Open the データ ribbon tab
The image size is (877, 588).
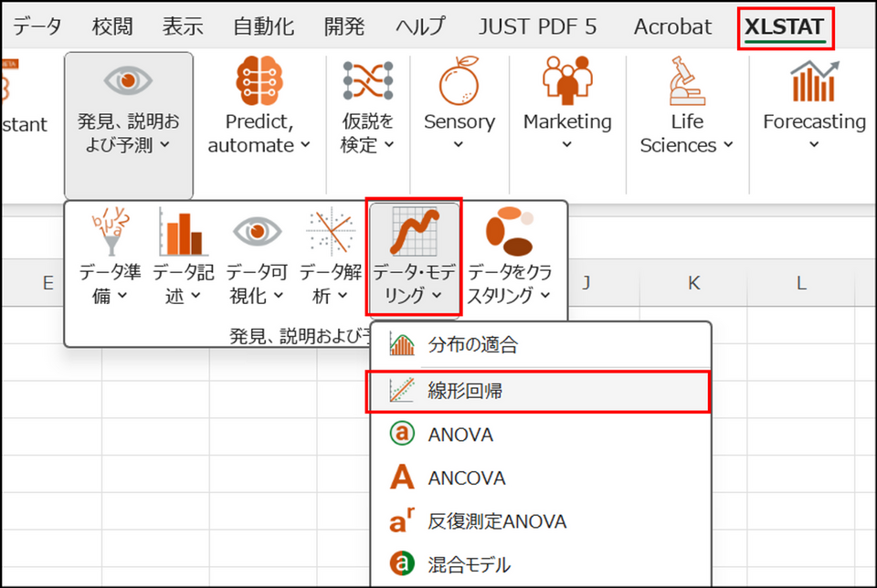[x=37, y=26]
